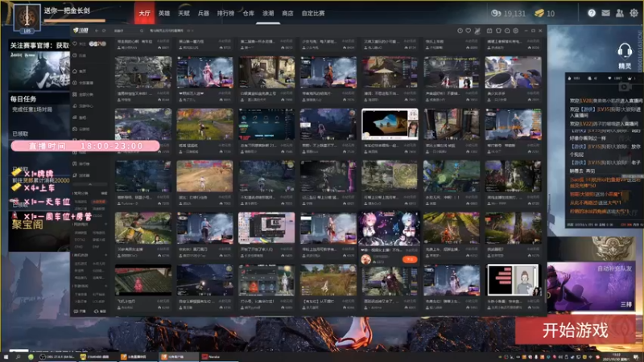This screenshot has width=644, height=362.
Task: Open the white sketch portrait stream thumbnail
Action: pyautogui.click(x=513, y=280)
